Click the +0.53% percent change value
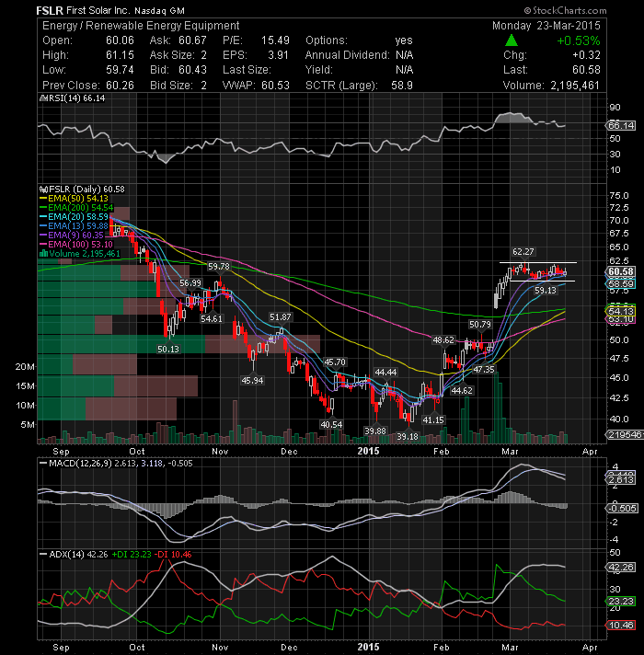The height and width of the screenshot is (655, 644). [x=579, y=40]
